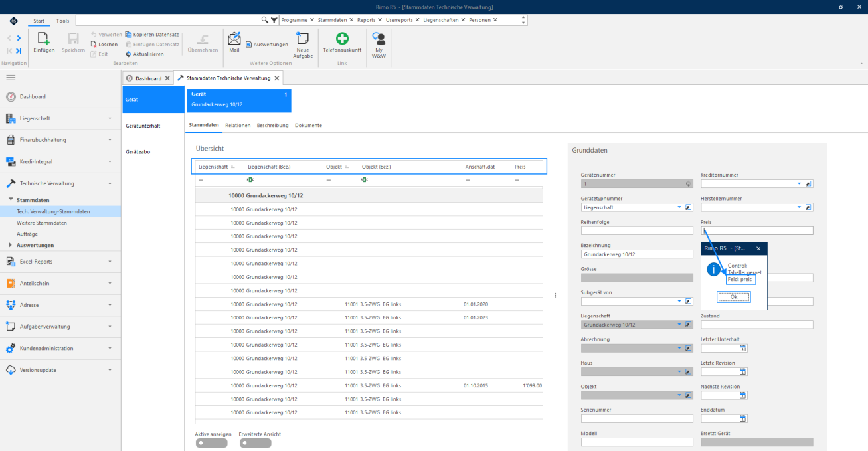Switch to the Beschreibung tab
Viewport: 868px width, 451px height.
272,125
